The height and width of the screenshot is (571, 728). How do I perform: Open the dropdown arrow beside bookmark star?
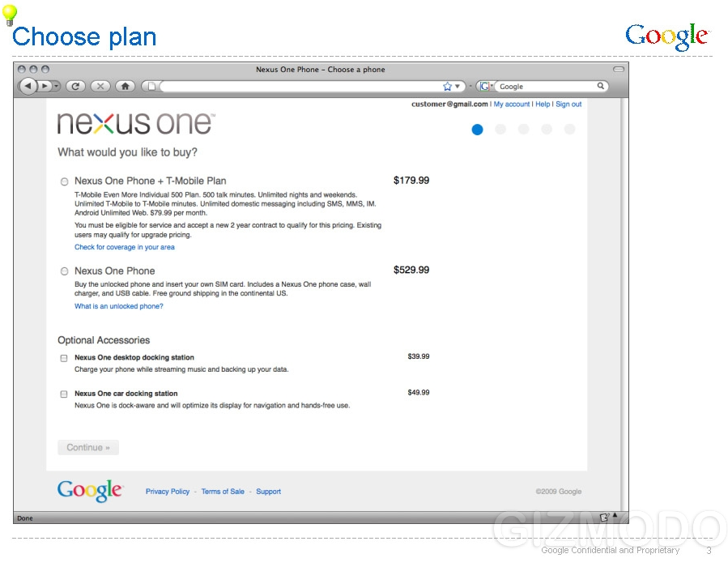(x=457, y=87)
